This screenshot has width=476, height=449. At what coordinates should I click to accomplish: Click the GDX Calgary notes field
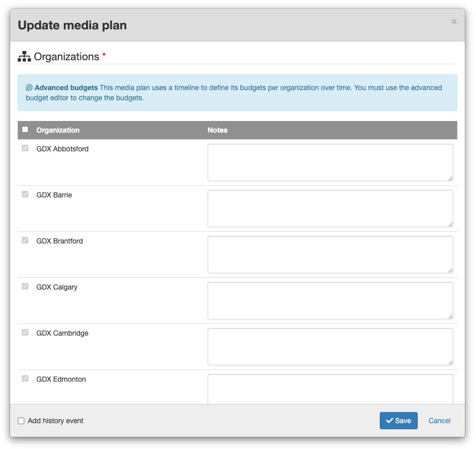[x=330, y=301]
